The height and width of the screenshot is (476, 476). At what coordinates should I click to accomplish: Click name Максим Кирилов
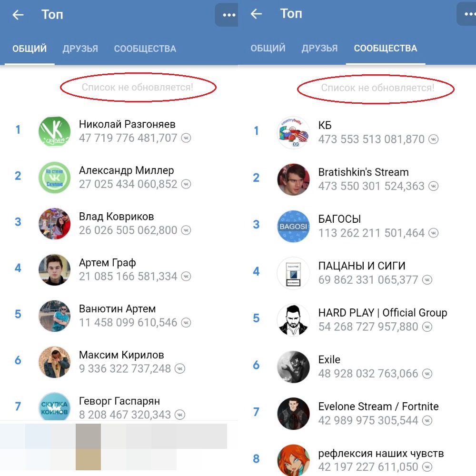121,355
